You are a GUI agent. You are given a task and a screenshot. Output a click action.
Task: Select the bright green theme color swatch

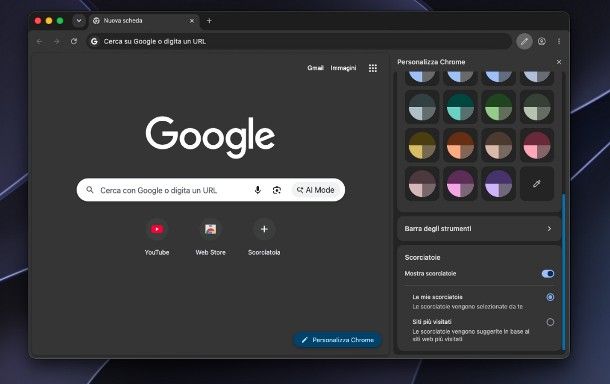click(498, 107)
